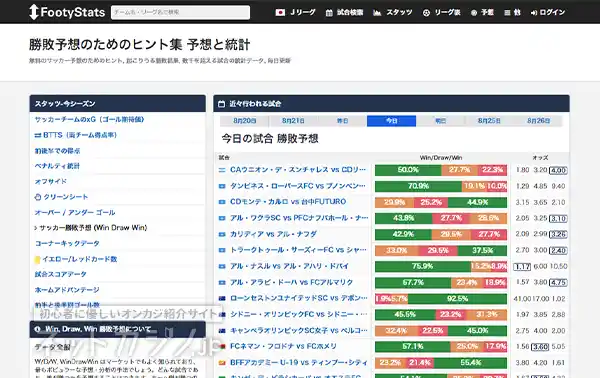Select the 8月20日 date tab
600x378 pixels.
(x=245, y=121)
